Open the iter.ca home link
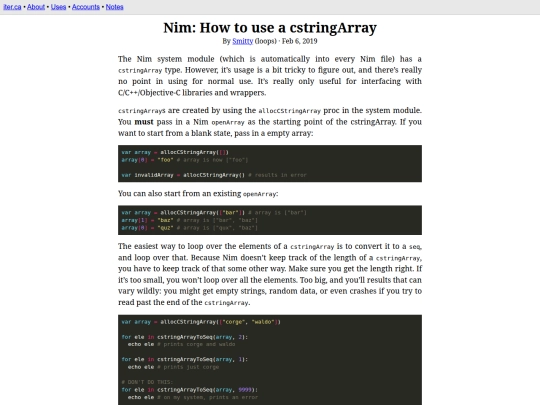The image size is (540, 405). tap(12, 7)
